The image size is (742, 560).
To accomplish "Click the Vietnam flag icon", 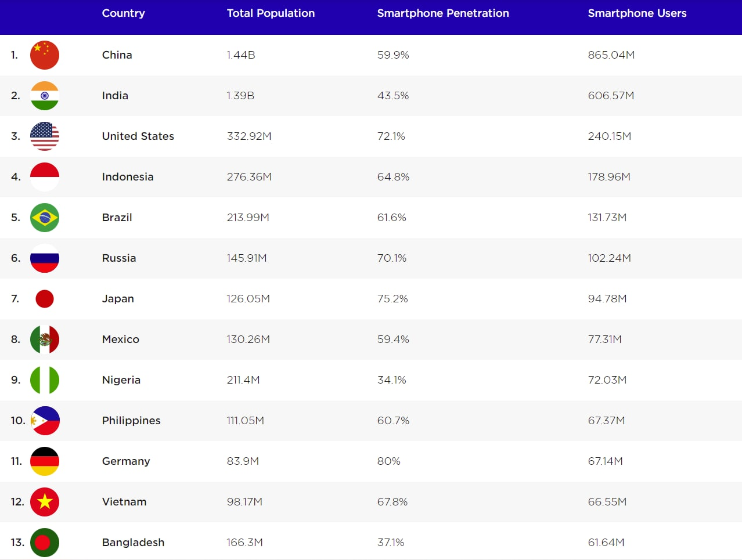I will (x=45, y=502).
